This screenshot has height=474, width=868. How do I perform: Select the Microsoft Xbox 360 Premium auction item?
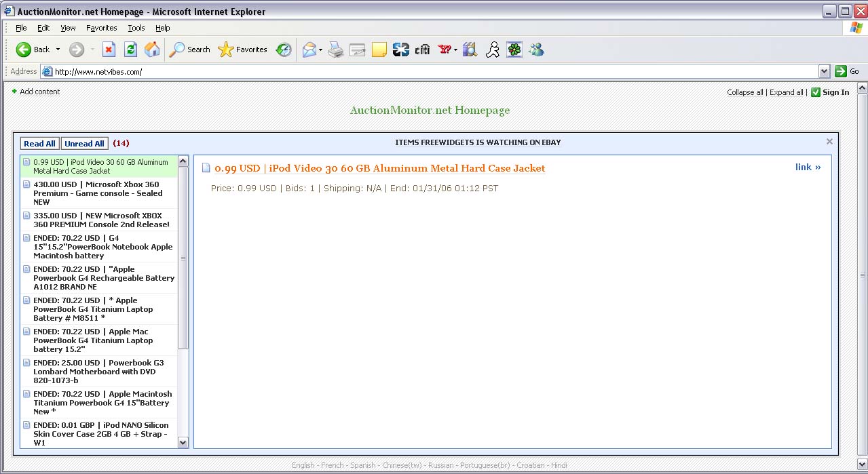click(x=98, y=193)
